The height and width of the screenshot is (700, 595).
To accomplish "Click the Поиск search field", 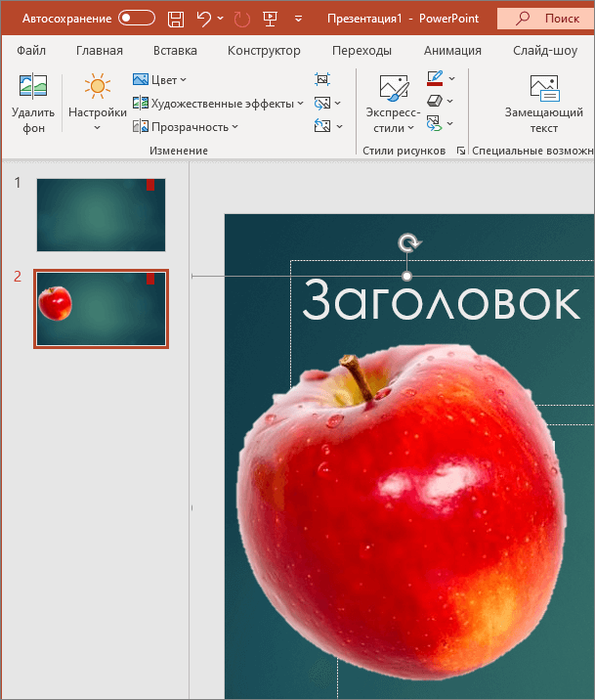I will click(x=546, y=19).
